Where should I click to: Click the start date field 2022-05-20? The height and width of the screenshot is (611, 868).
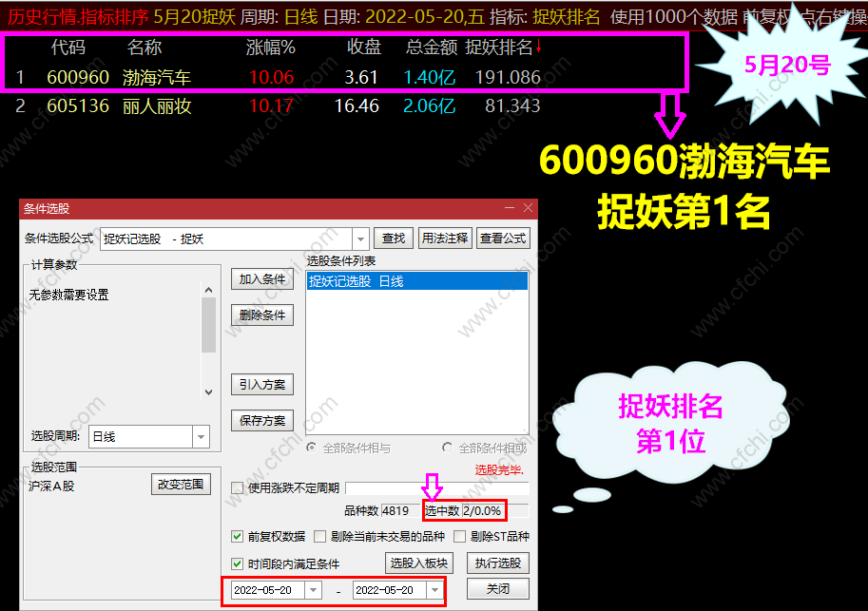click(x=268, y=590)
